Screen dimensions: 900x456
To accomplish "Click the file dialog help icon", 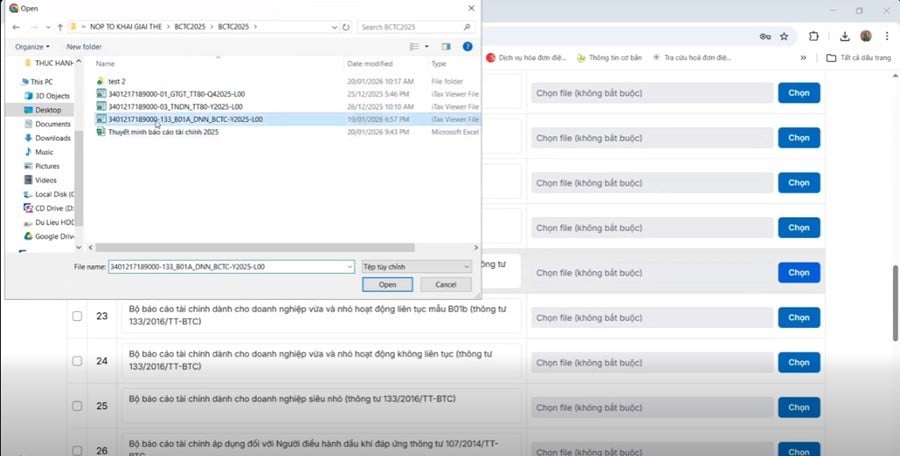I will tap(467, 47).
